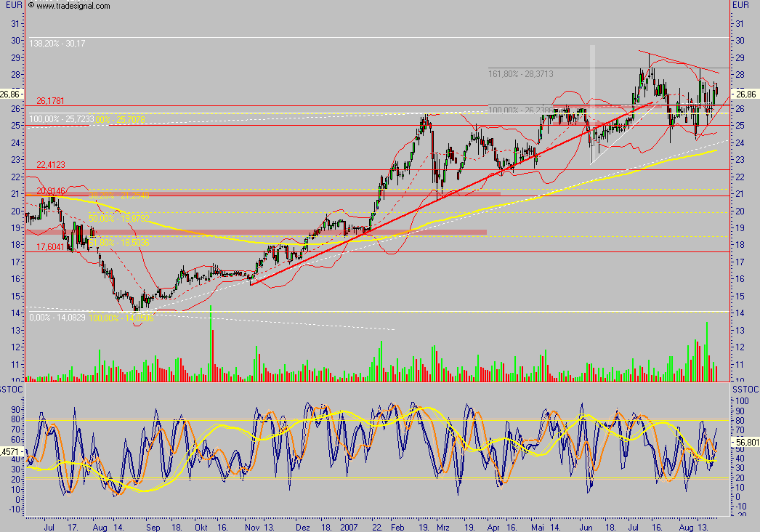This screenshot has height=532, width=760.
Task: Select the red '22,4123' horizontal level label
Action: coord(50,165)
